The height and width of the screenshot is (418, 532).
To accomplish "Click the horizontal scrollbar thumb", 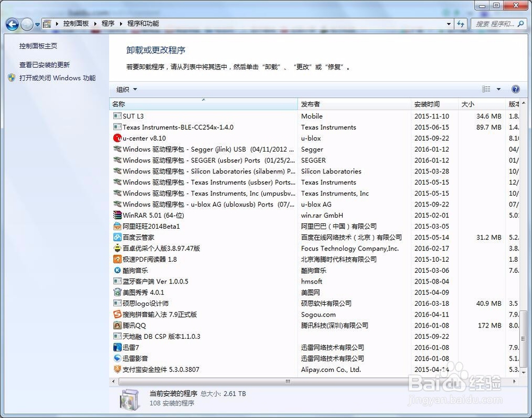I will point(287,381).
